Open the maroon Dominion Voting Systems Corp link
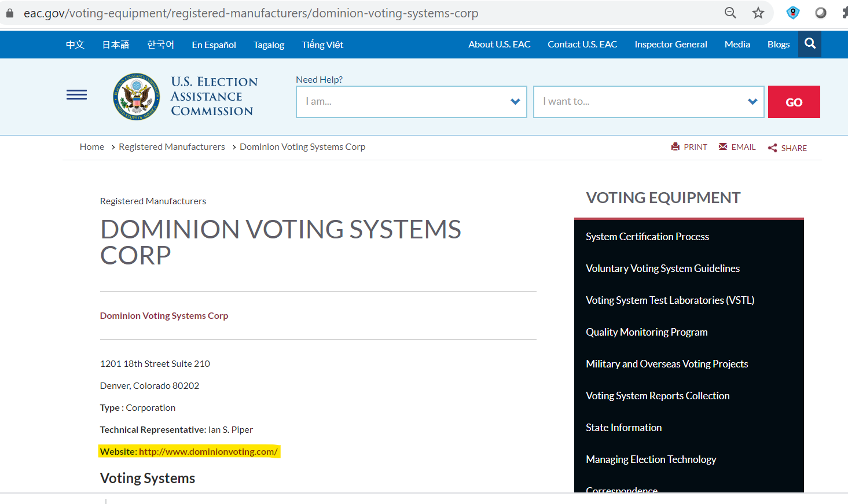The image size is (848, 504). point(164,316)
